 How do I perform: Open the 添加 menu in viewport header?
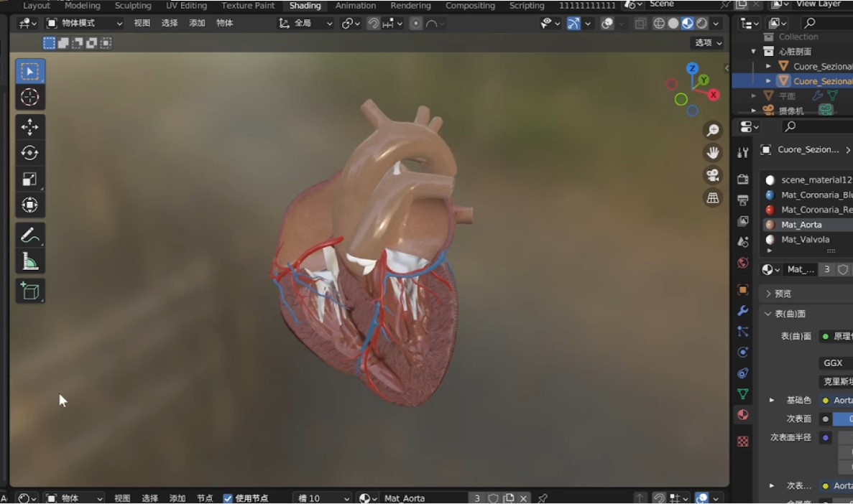click(x=197, y=24)
